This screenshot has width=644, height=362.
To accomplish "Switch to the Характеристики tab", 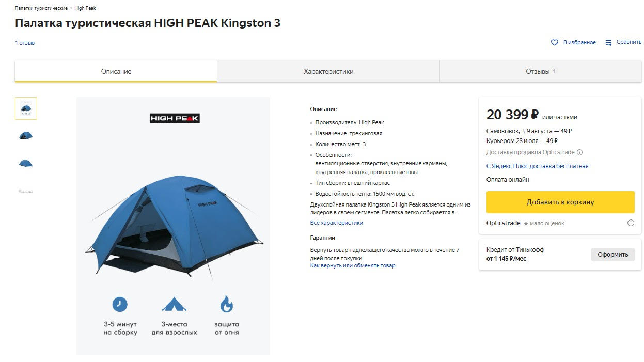I will [x=328, y=71].
